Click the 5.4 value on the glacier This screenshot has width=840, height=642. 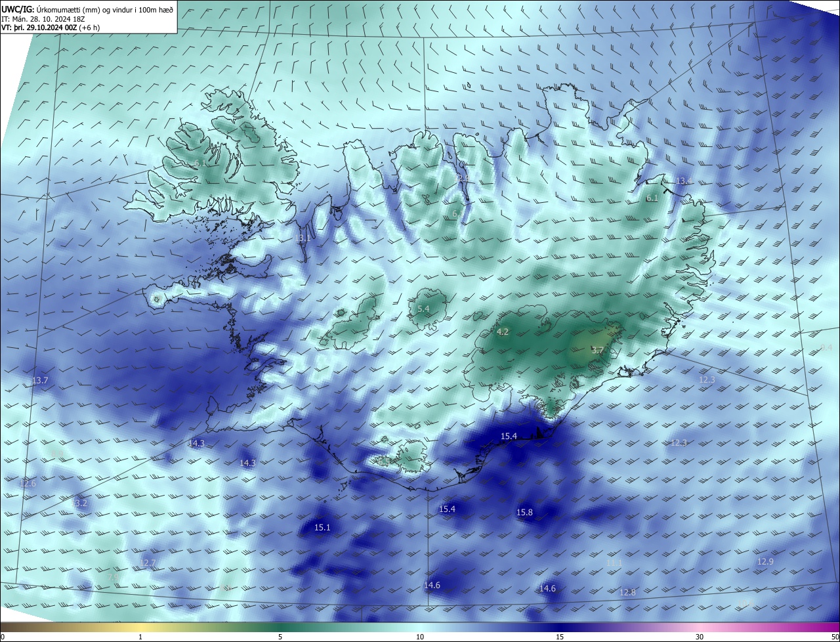(423, 309)
